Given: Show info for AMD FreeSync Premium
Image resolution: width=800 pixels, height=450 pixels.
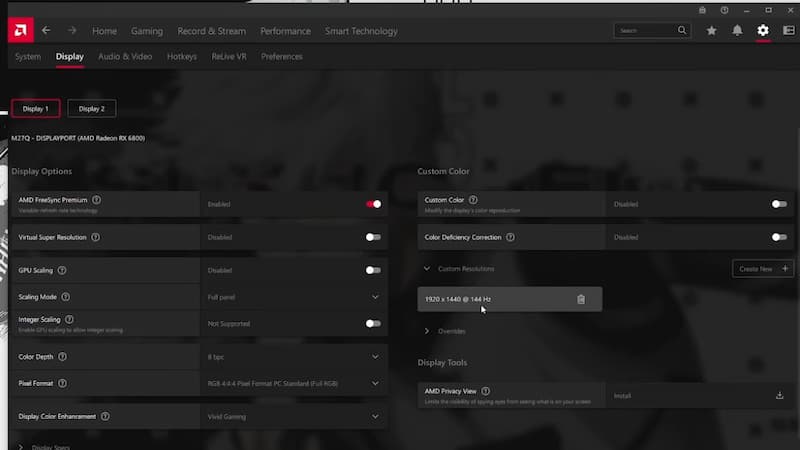Looking at the screenshot, I should coord(96,200).
